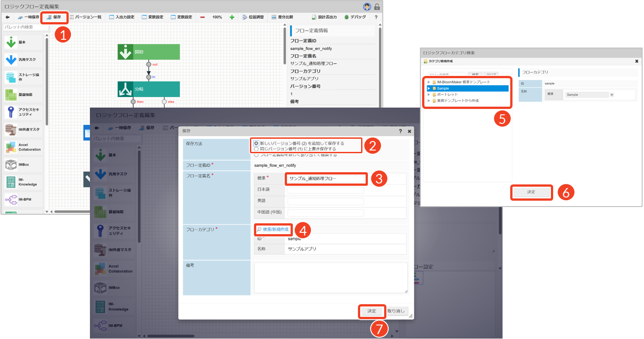The image size is (644, 339).
Task: Open the 入出力設定 toolbar item
Action: [122, 17]
